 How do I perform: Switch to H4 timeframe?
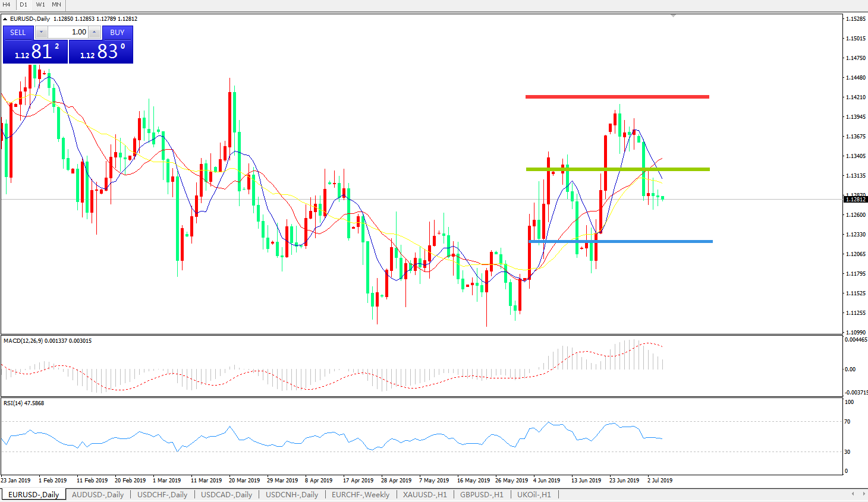(7, 5)
